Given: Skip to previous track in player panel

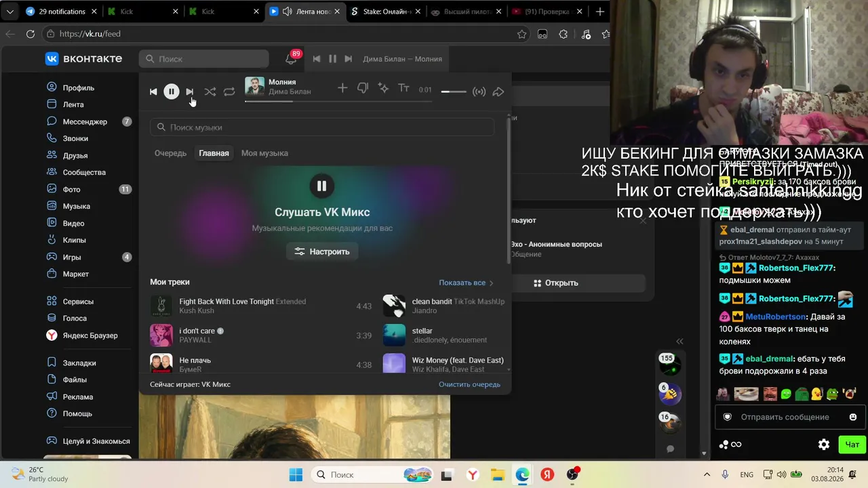Looking at the screenshot, I should tap(153, 91).
